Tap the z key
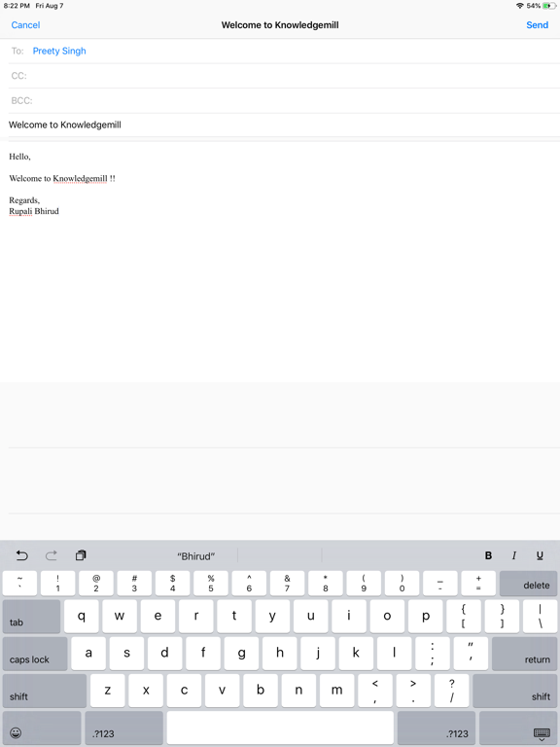Viewport: 560px width, 747px height. (x=108, y=691)
